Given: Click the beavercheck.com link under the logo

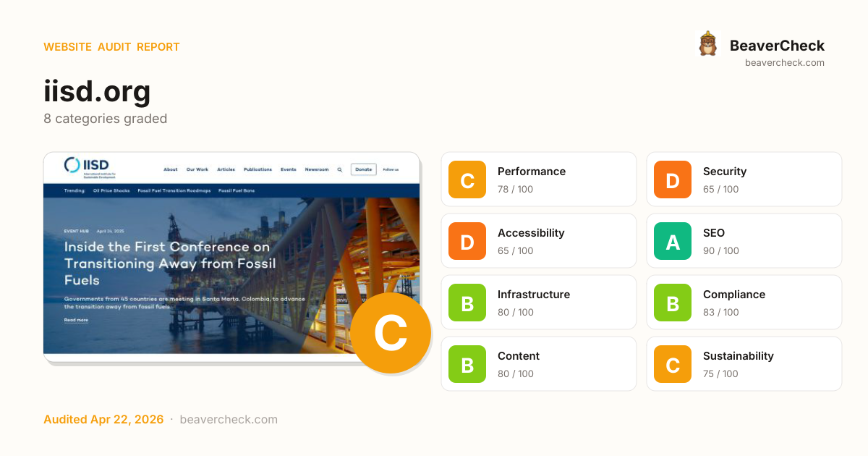Looking at the screenshot, I should (784, 63).
